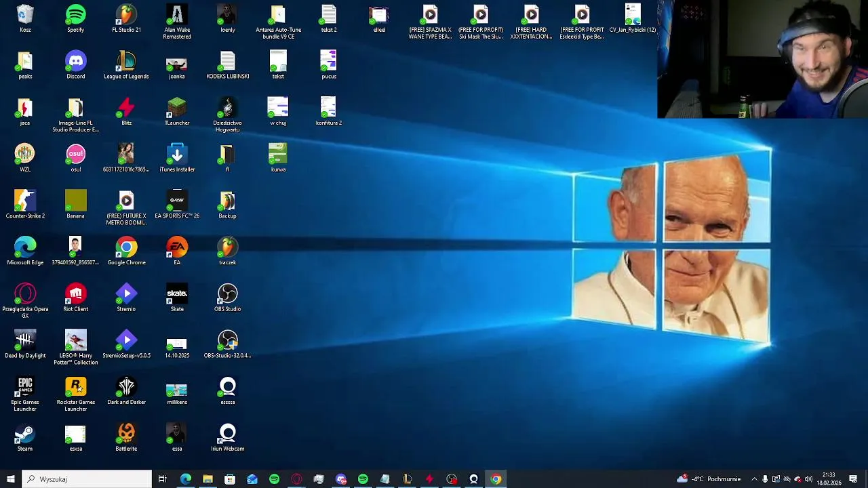Open the FL Studio 21 shortcut
This screenshot has width=868, height=488.
(126, 18)
